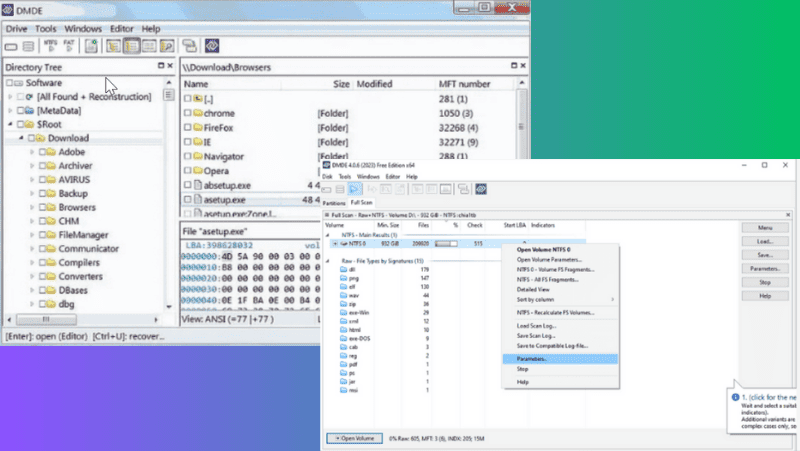Click info icon in the tooltip balloon

[735, 397]
